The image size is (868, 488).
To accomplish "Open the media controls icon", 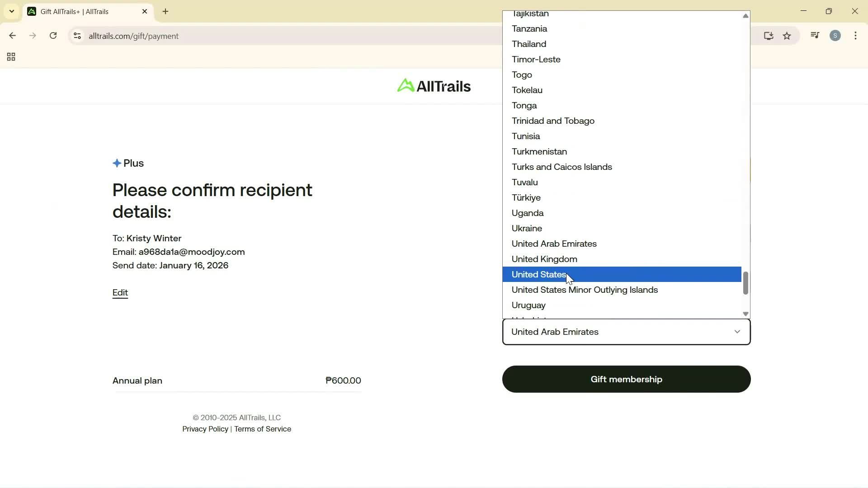I will [814, 35].
